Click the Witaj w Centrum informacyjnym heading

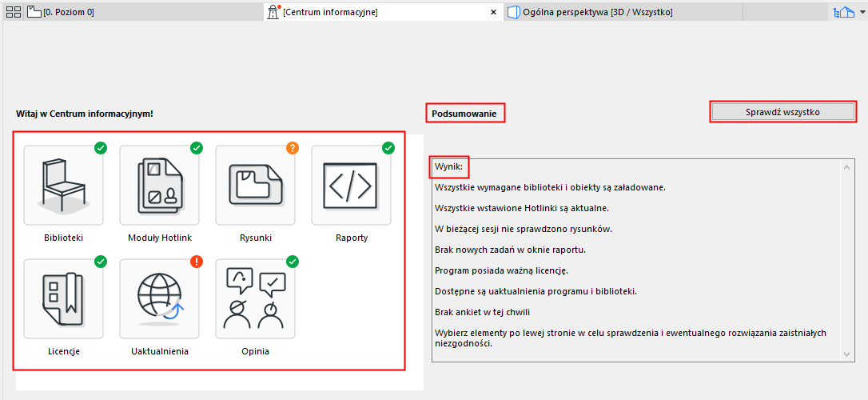coord(85,114)
